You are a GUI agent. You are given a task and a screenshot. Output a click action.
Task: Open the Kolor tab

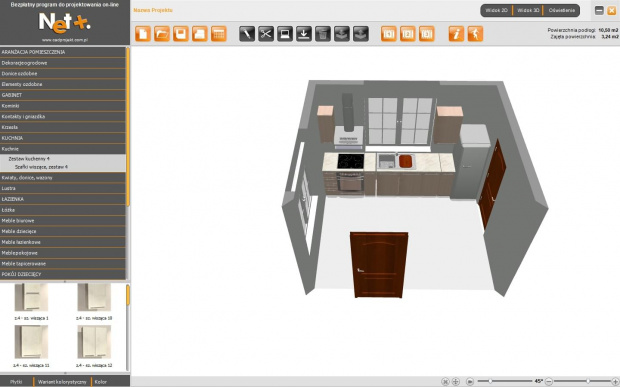(101, 382)
